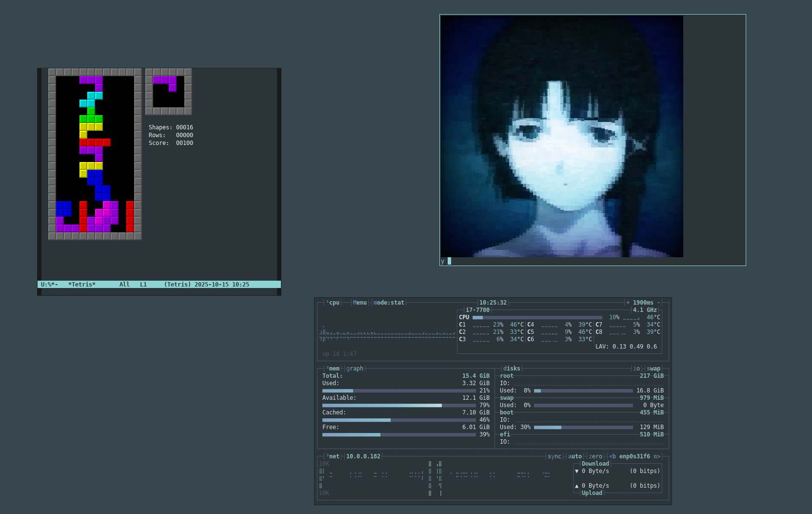Click the memory Used progress bar
812x514 pixels.
(x=399, y=391)
